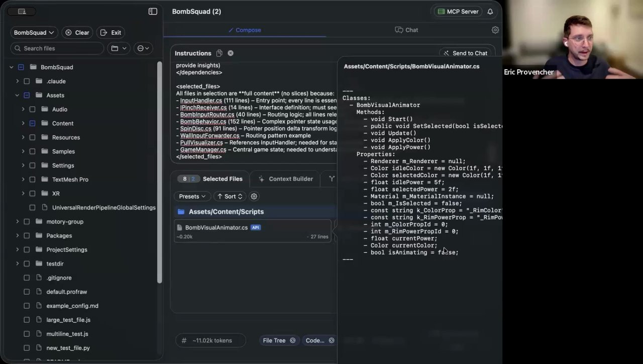This screenshot has width=643, height=364.
Task: Check the TextMesh Pro checkbox
Action: coord(32,180)
